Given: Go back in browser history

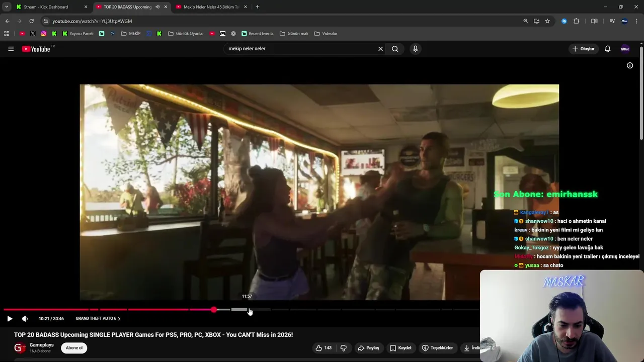Looking at the screenshot, I should click(7, 21).
